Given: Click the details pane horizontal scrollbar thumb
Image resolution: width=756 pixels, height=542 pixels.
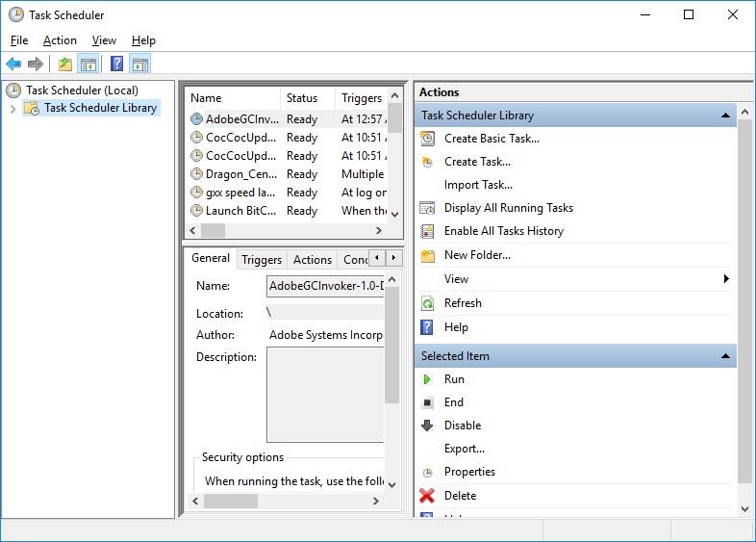Looking at the screenshot, I should [231, 502].
